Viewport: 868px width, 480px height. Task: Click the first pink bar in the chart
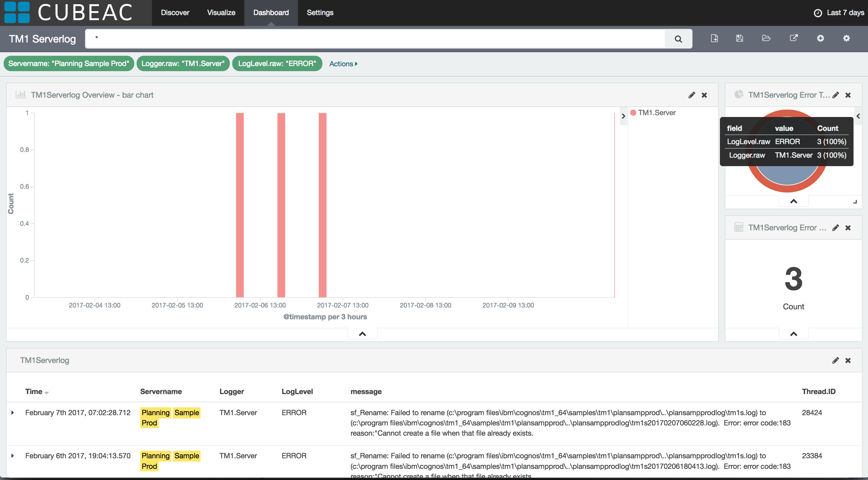[x=239, y=205]
